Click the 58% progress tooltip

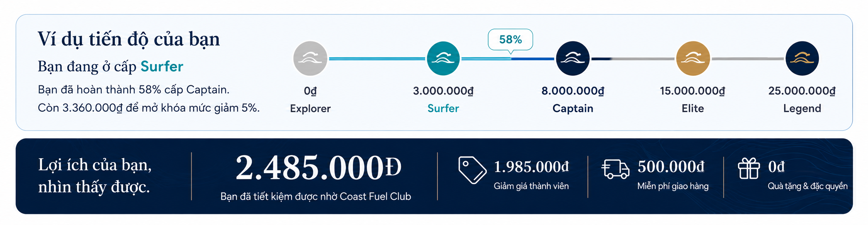pyautogui.click(x=510, y=40)
